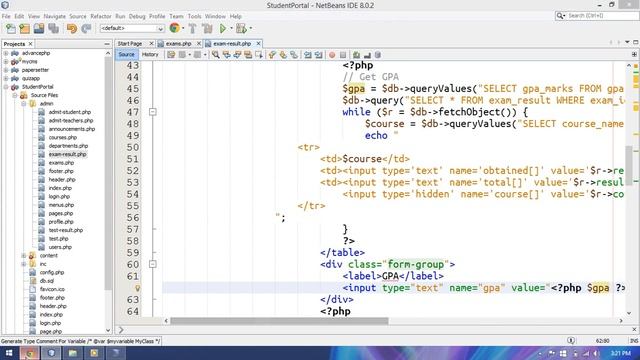Collapse code fold at line 60
Image resolution: width=640 pixels, height=360 pixels.
tap(153, 264)
